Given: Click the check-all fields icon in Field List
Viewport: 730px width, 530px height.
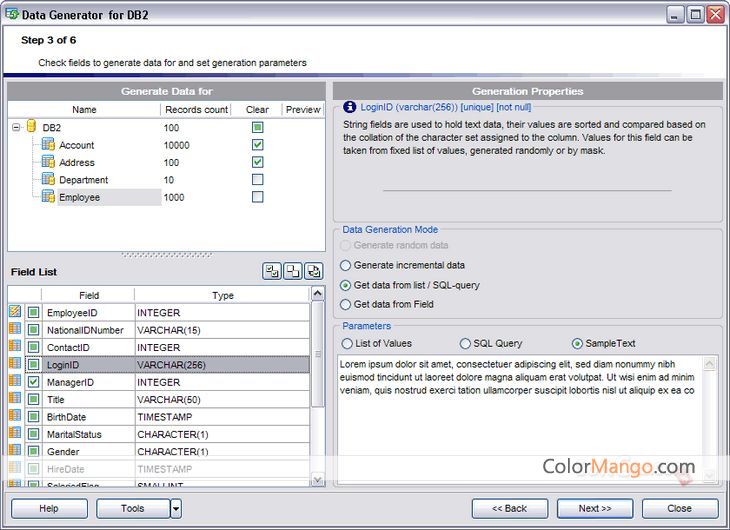Looking at the screenshot, I should tap(272, 271).
